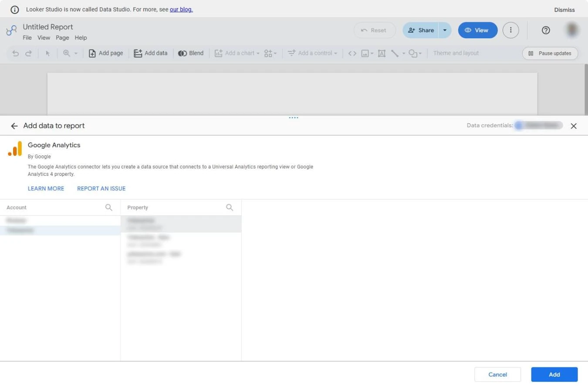Open the View menu in the menu bar

coord(44,37)
